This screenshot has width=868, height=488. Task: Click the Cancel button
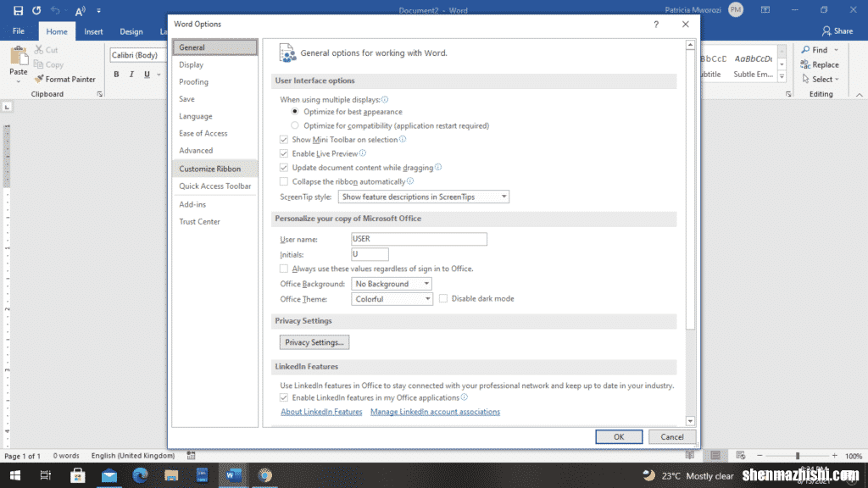tap(671, 436)
